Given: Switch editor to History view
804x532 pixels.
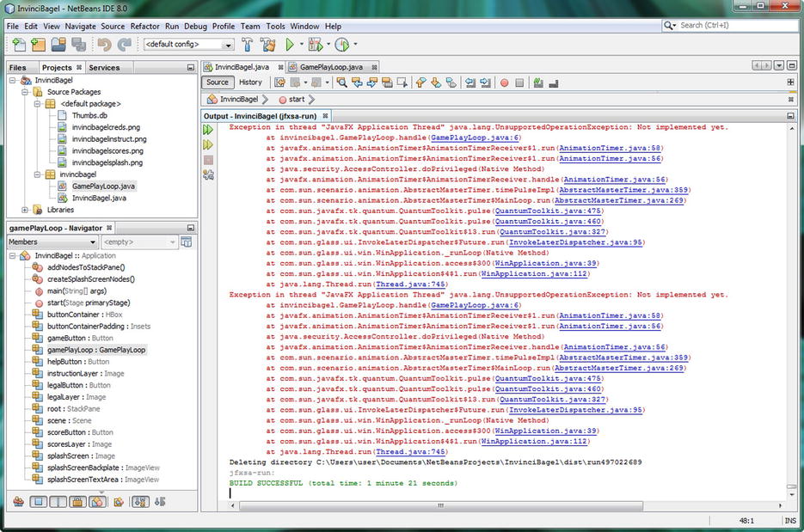Looking at the screenshot, I should pyautogui.click(x=250, y=82).
